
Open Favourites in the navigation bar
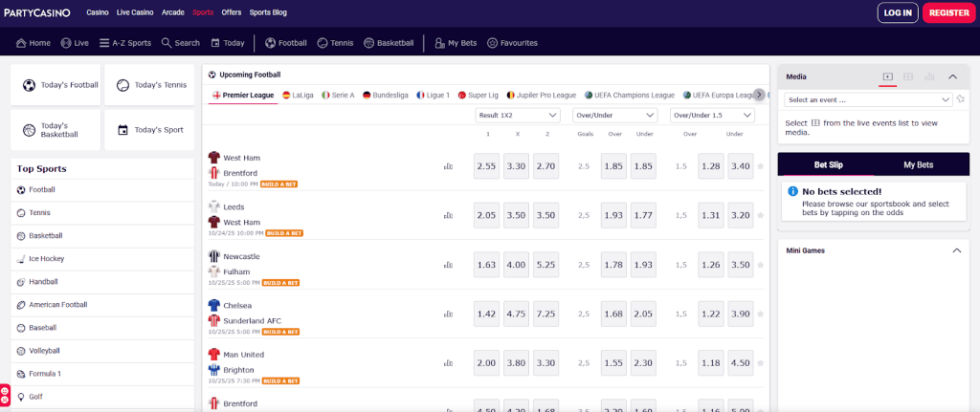[x=512, y=43]
